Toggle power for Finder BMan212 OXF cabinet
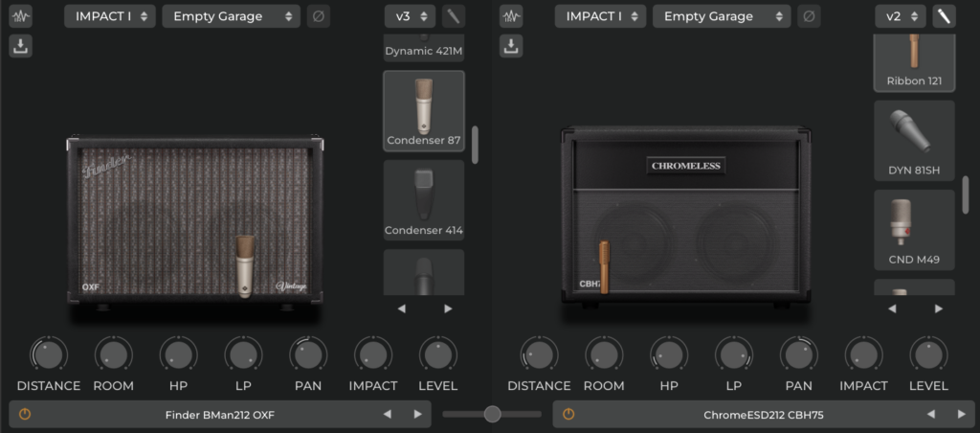980x433 pixels. click(x=25, y=414)
